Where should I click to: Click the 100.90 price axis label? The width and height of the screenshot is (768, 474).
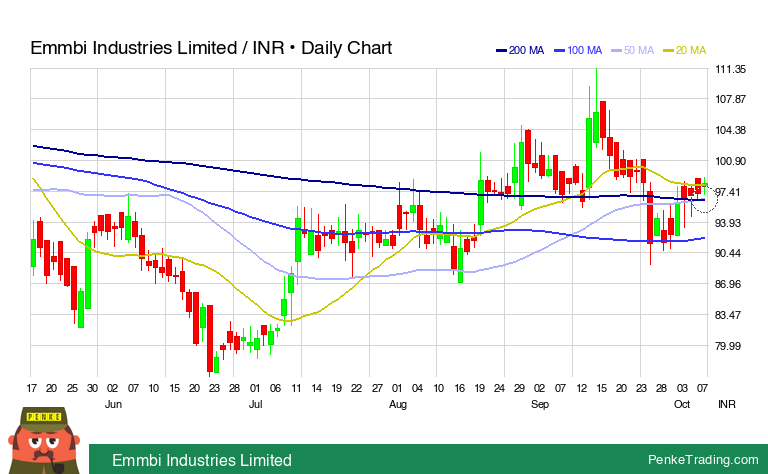(x=730, y=161)
